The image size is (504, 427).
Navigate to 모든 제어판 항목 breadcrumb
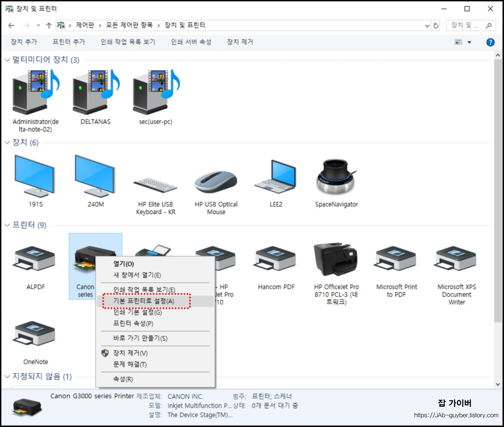(129, 25)
